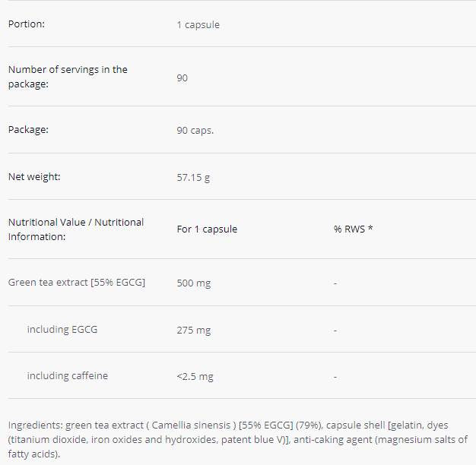
Task: Click the "% RWS *" column header
Action: (353, 229)
